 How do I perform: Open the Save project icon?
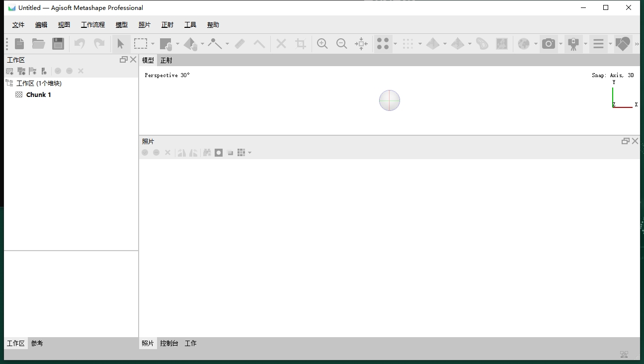pyautogui.click(x=58, y=43)
